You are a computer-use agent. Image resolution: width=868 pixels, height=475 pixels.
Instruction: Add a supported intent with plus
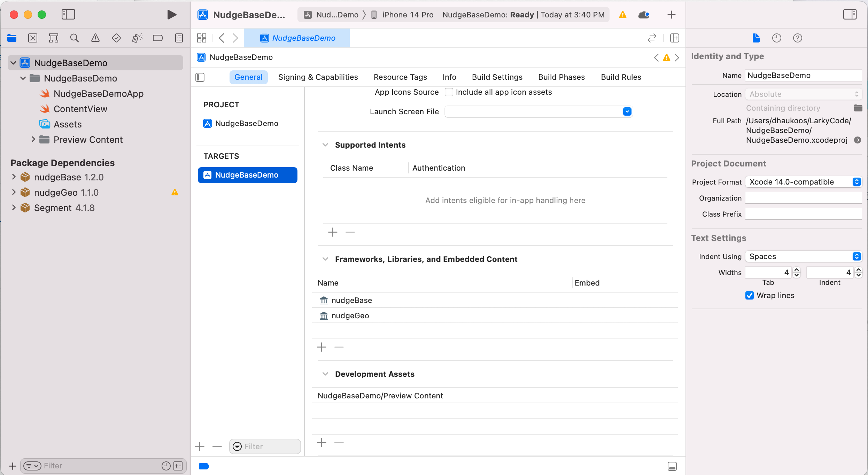click(x=333, y=232)
